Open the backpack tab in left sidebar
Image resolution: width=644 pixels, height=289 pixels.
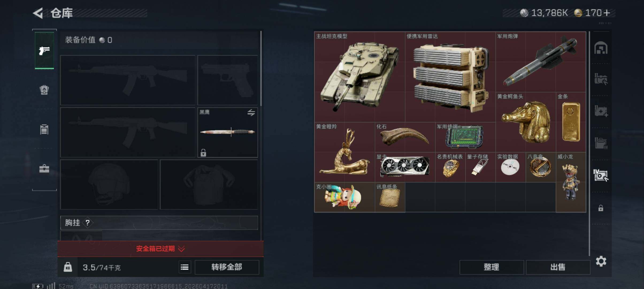44,90
